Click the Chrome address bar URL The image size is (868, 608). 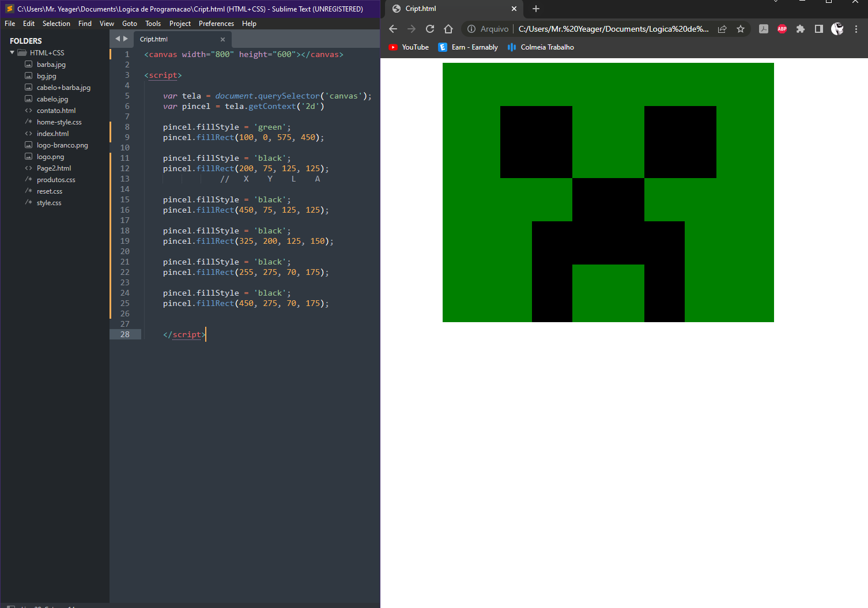(x=613, y=29)
